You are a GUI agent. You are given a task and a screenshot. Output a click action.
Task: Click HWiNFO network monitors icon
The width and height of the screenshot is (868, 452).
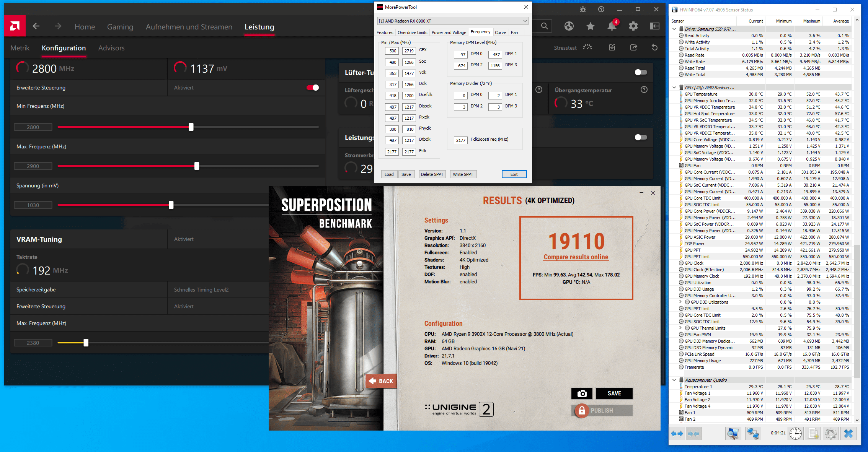pyautogui.click(x=753, y=434)
